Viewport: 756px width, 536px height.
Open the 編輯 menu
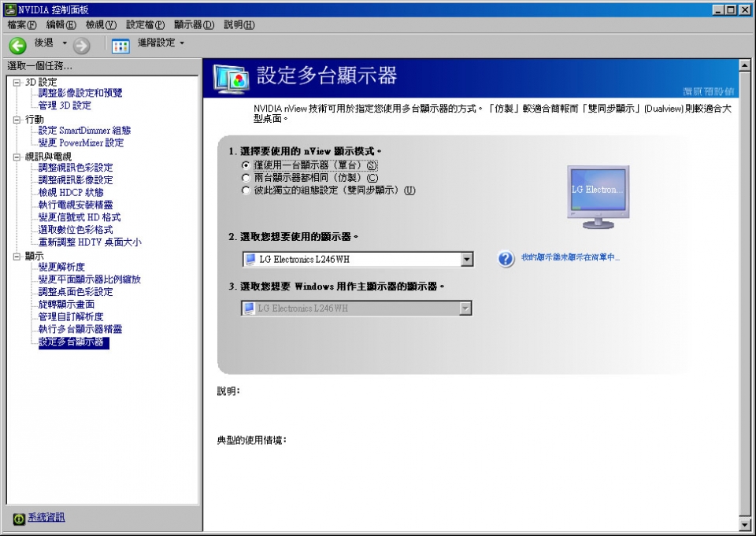pyautogui.click(x=61, y=25)
